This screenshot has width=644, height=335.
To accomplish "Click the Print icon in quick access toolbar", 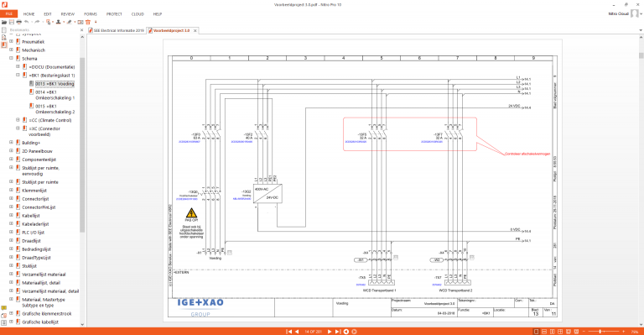I will pos(19,22).
